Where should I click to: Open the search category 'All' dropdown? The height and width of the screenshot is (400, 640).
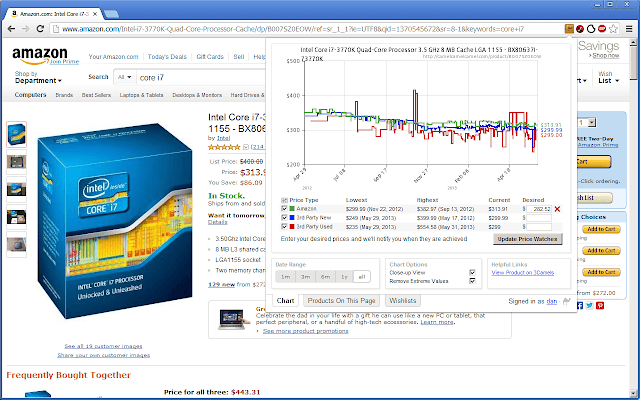click(x=125, y=76)
